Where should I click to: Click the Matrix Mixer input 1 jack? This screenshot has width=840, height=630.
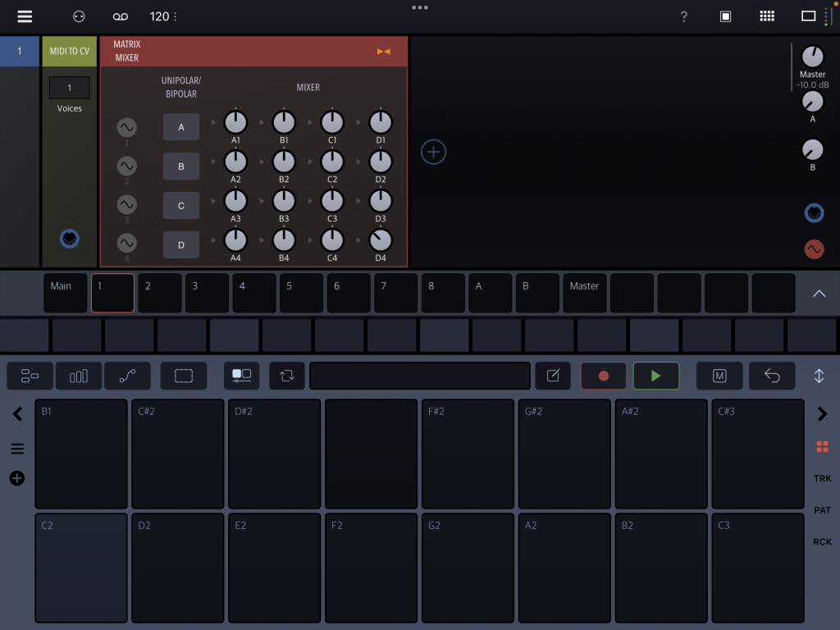(x=127, y=127)
